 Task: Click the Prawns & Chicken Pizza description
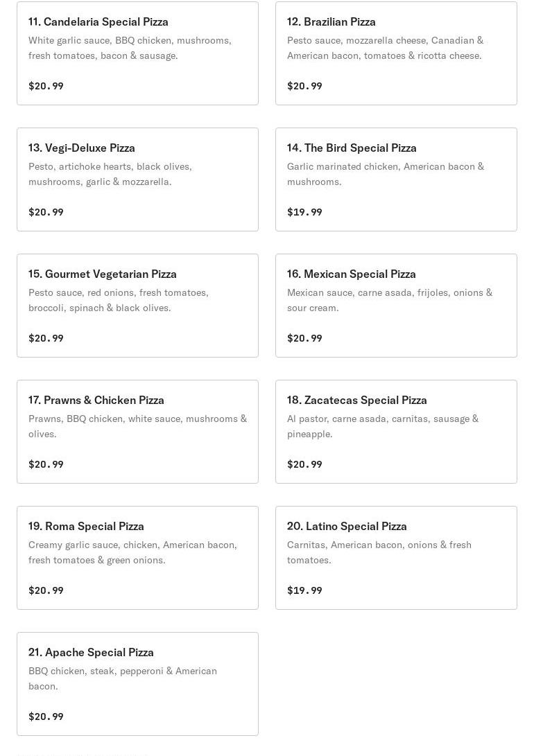point(137,426)
